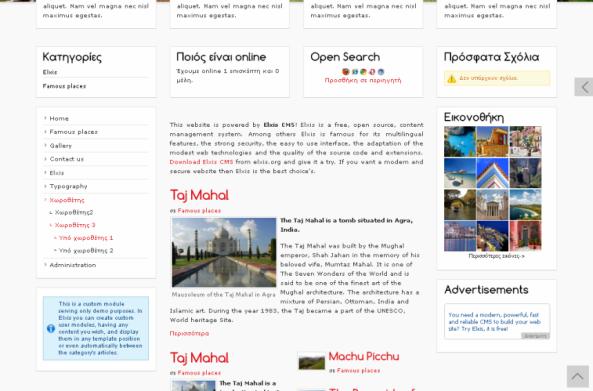Open gallery thumbnail of red wall with door
Image resolution: width=593 pixels, height=391 pixels.
525,236
